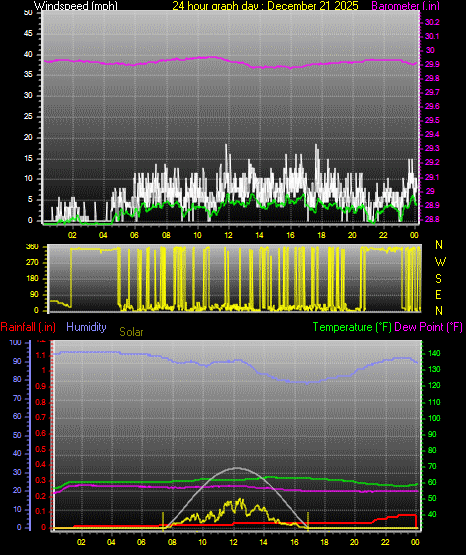This screenshot has height=555, width=466.
Task: Select the Solar legend label
Action: (131, 332)
